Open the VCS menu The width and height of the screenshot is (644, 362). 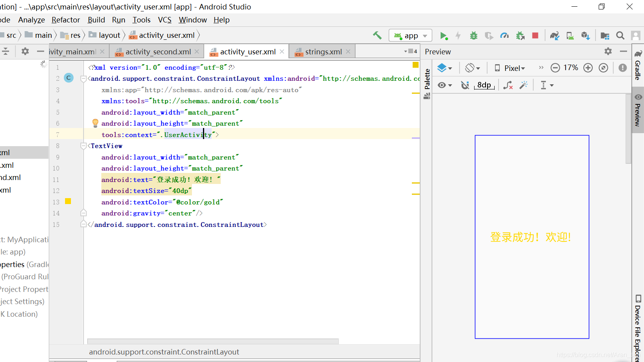[x=165, y=20]
